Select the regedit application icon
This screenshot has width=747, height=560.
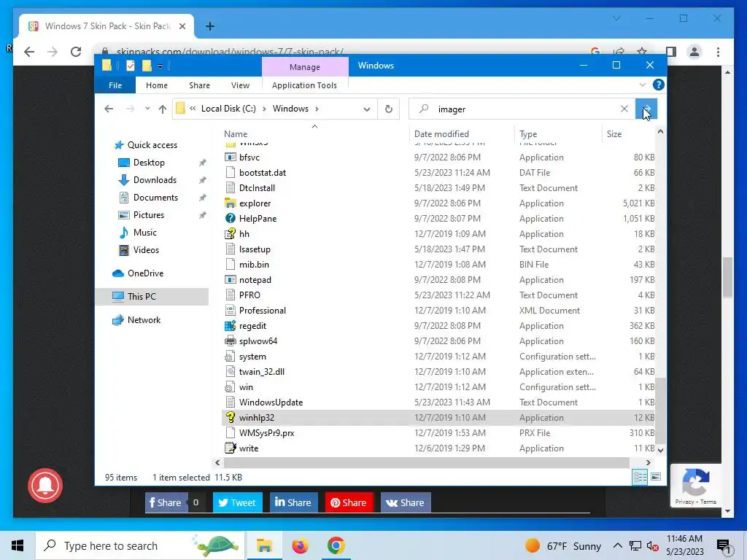(231, 326)
